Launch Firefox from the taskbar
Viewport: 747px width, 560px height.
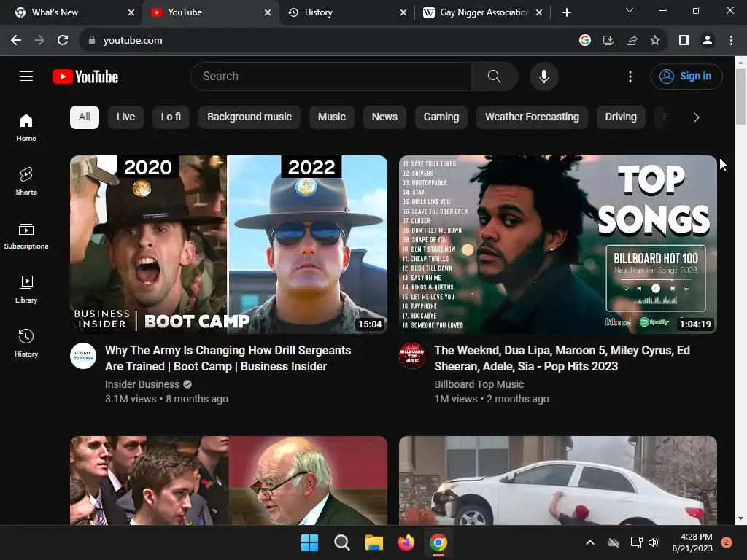[x=406, y=542]
